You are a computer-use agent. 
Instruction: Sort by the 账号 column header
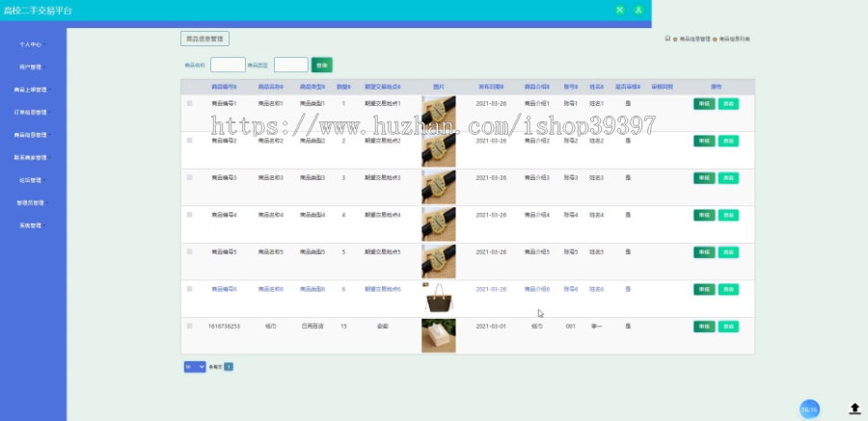coord(571,87)
